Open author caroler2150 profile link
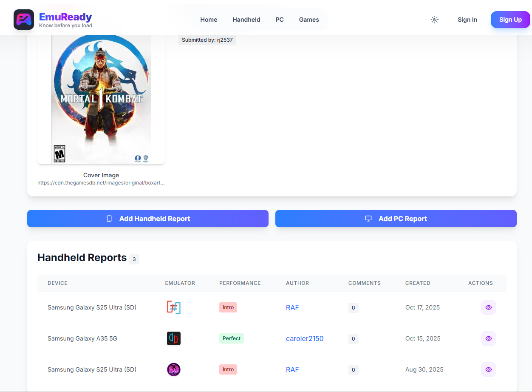 coord(305,338)
